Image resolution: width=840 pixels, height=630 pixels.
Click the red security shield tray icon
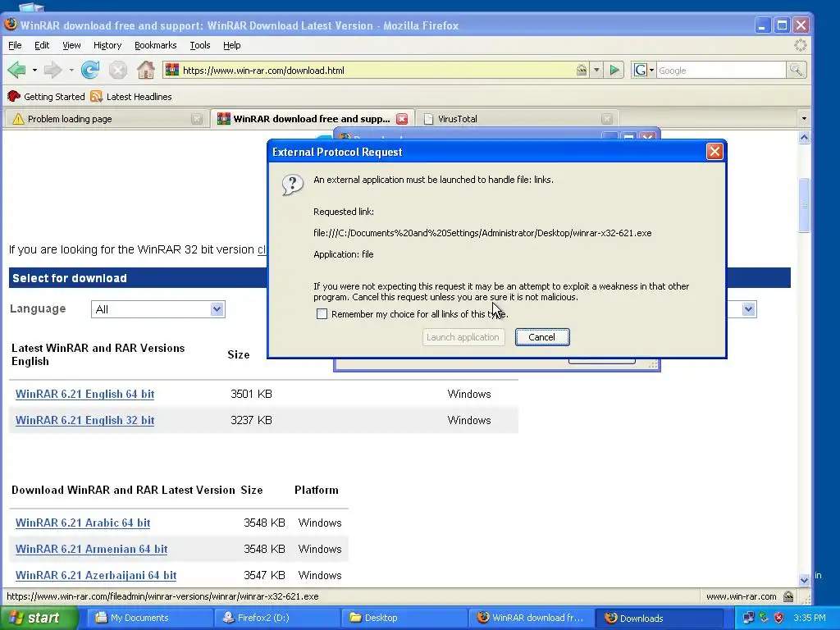coord(778,618)
